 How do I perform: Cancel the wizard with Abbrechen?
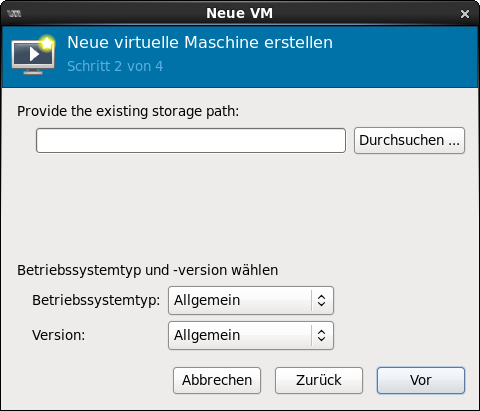coord(217,380)
